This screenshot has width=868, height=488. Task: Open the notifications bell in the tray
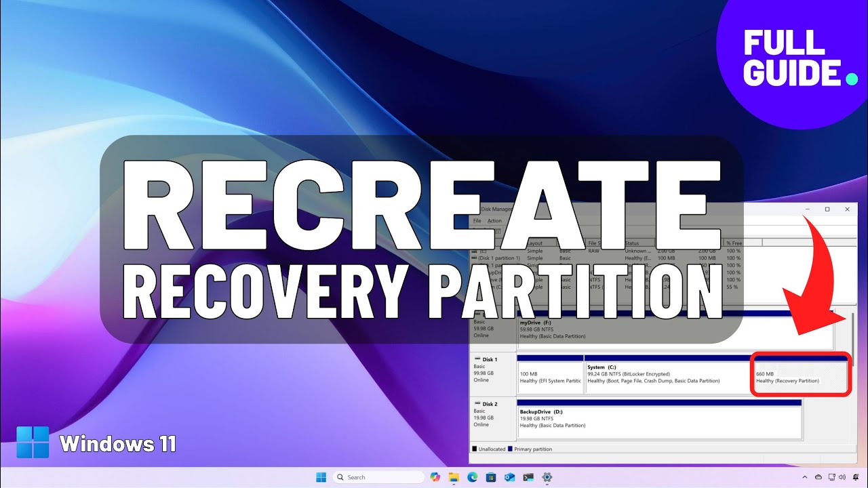(x=854, y=477)
